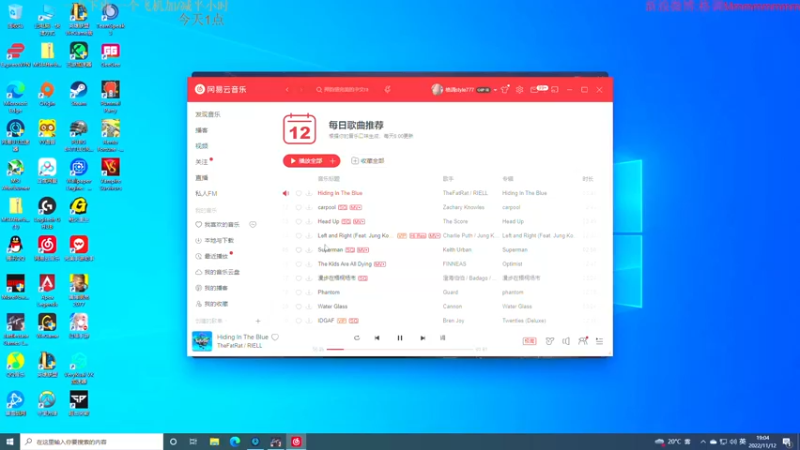800x450 pixels.
Task: Download the Phantom track
Action: tap(309, 292)
